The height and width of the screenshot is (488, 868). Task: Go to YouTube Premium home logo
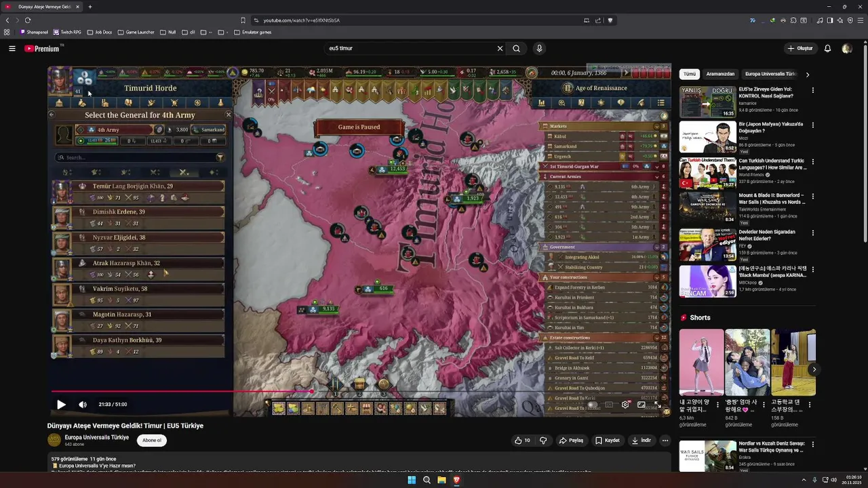(42, 49)
